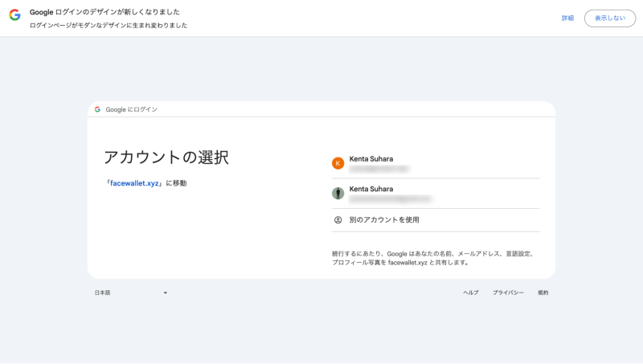Open the プライバシー footer link
Viewport: 643px width, 364px height.
pyautogui.click(x=508, y=292)
